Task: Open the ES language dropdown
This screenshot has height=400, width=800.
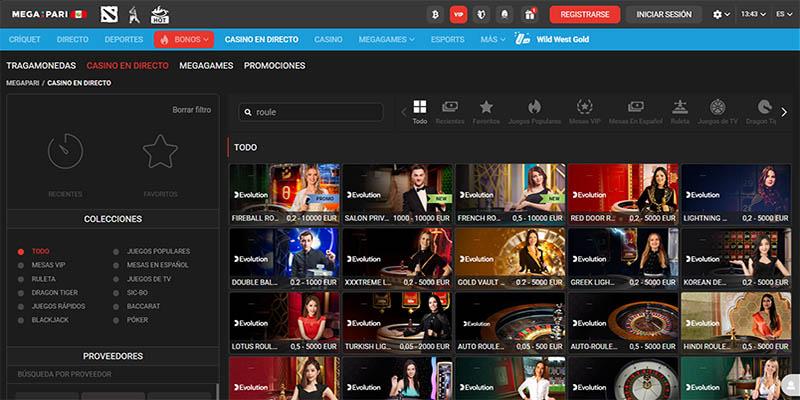Action: tap(784, 14)
